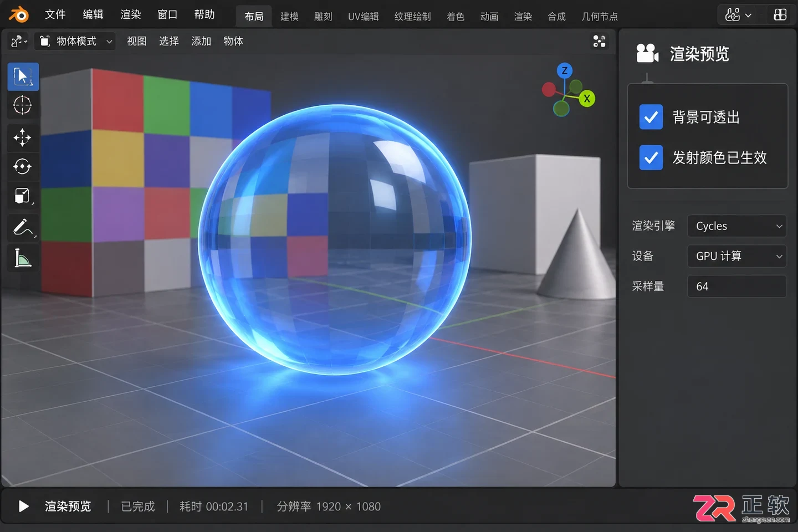Viewport: 798px width, 532px height.
Task: Open the 选择 viewport menu
Action: [x=169, y=41]
